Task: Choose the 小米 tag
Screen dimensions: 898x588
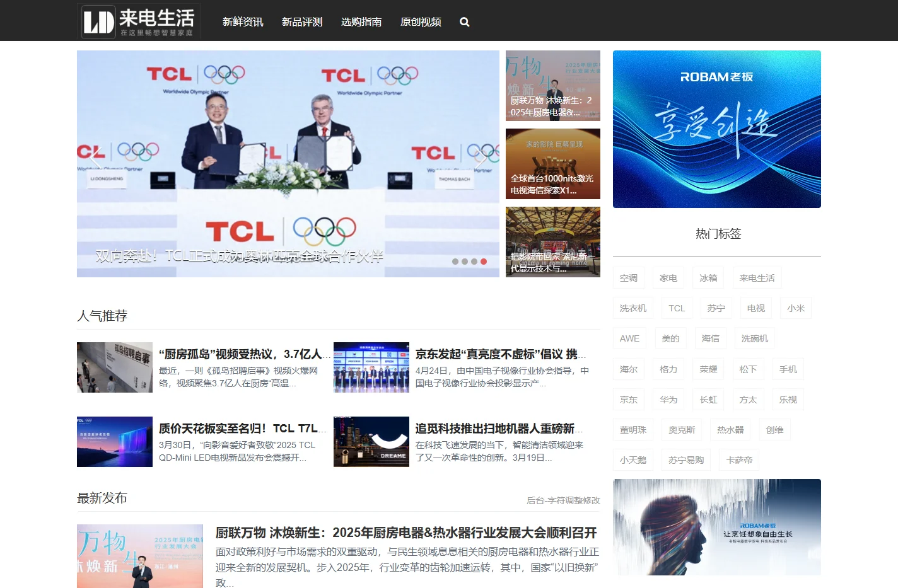Action: (x=796, y=308)
